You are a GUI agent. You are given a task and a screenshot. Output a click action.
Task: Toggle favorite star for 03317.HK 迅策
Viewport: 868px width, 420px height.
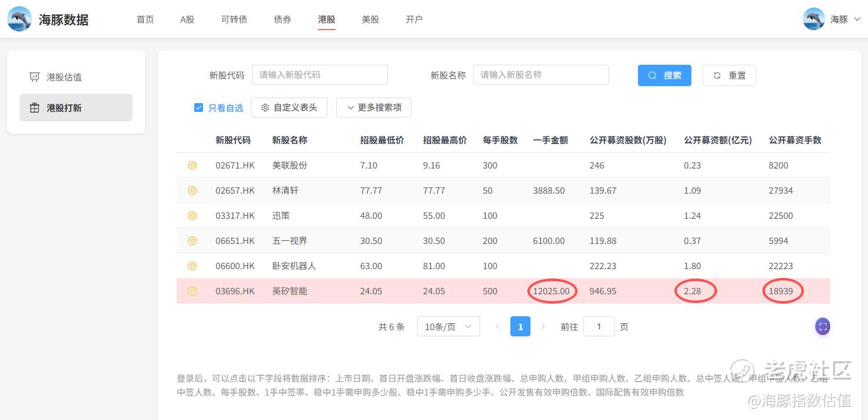coord(192,216)
